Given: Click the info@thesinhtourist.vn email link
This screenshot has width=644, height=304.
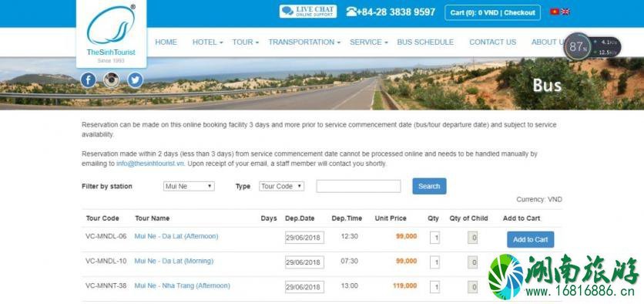Looking at the screenshot, I should click(150, 164).
